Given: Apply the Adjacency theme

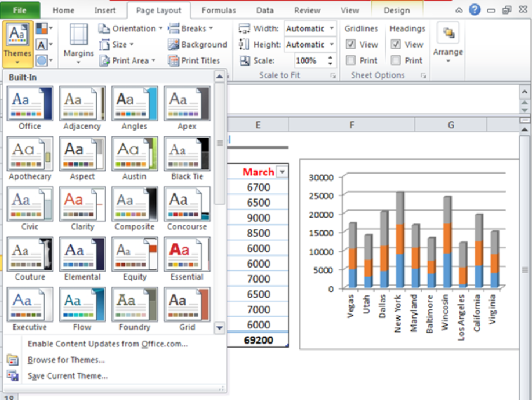Looking at the screenshot, I should [x=82, y=108].
